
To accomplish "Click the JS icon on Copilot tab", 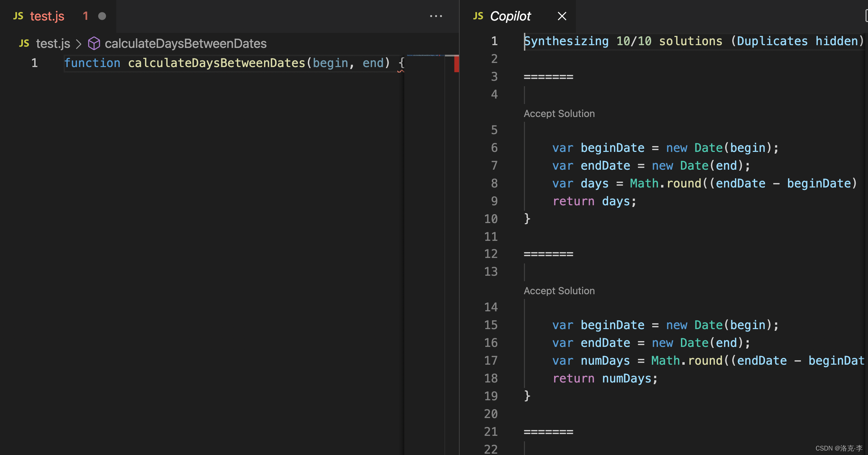I will [478, 16].
